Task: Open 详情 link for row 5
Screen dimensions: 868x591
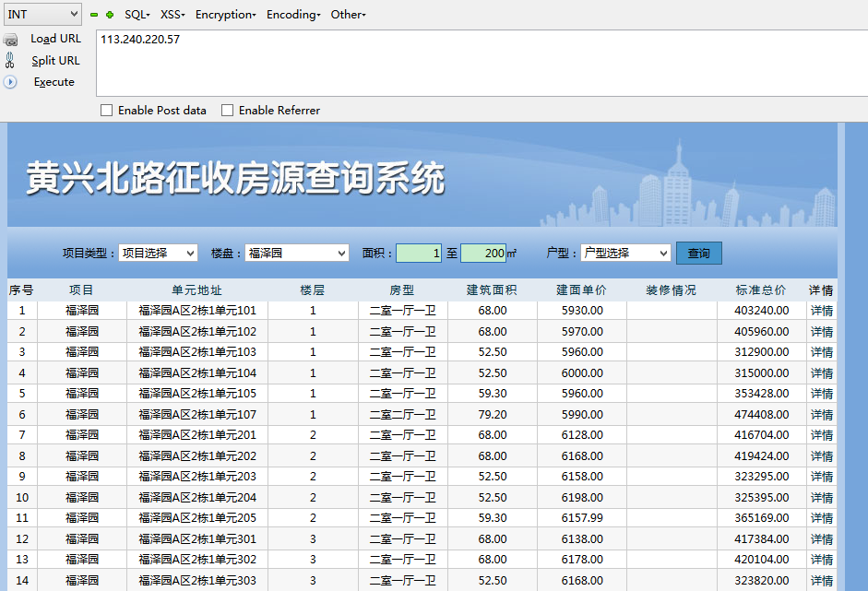Action: click(x=822, y=394)
